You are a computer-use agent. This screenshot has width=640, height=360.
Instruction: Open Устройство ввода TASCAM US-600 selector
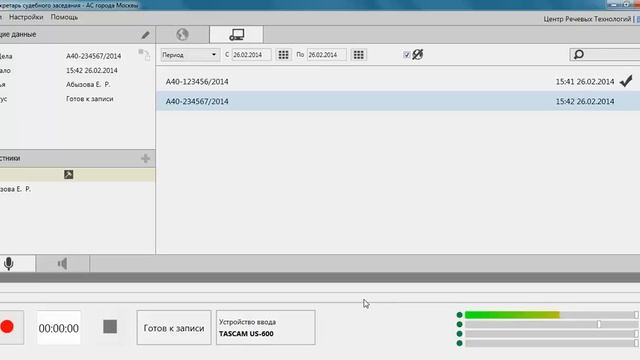(x=266, y=328)
